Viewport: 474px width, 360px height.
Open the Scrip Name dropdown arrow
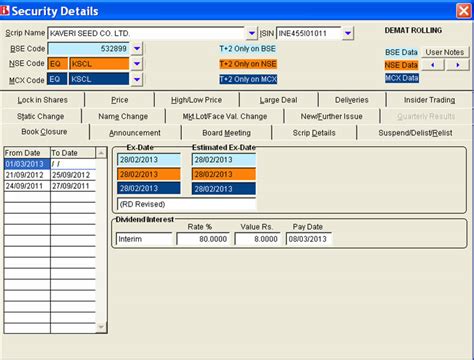(x=252, y=33)
